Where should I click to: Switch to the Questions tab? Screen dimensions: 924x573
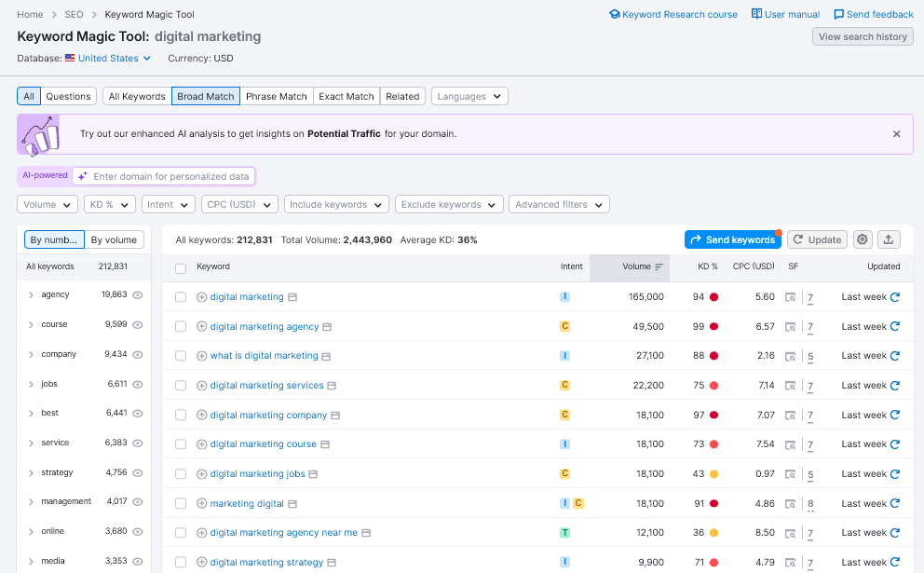(67, 96)
